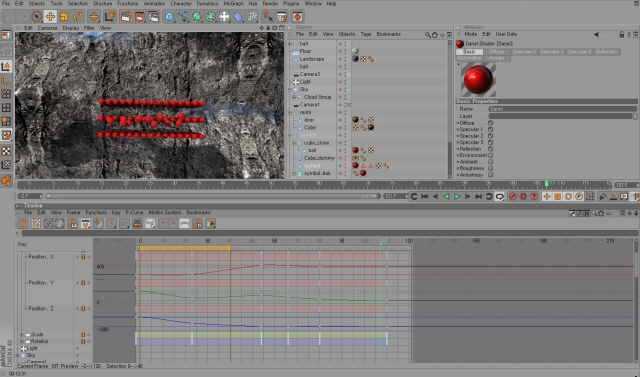Image resolution: width=640 pixels, height=377 pixels.
Task: Click the red material preview sphere
Action: (478, 80)
